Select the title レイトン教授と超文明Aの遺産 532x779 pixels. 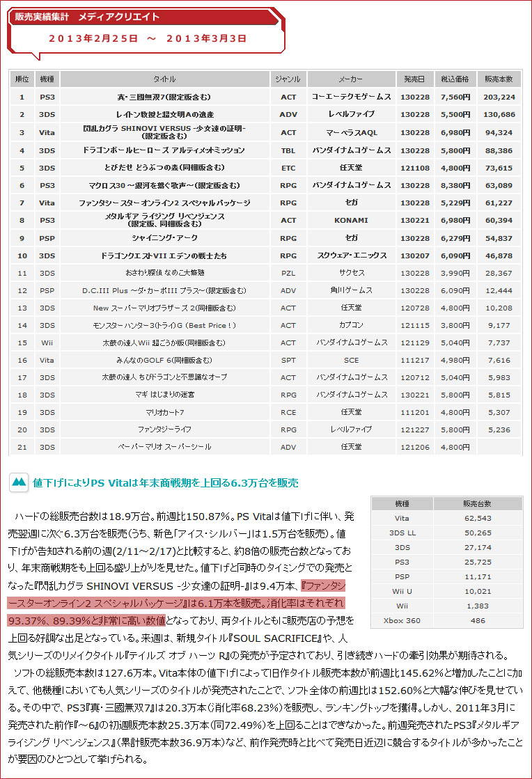(x=164, y=114)
